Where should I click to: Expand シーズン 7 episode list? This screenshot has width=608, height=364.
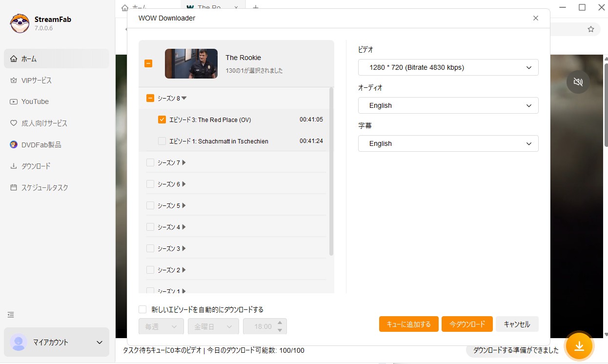tap(184, 162)
